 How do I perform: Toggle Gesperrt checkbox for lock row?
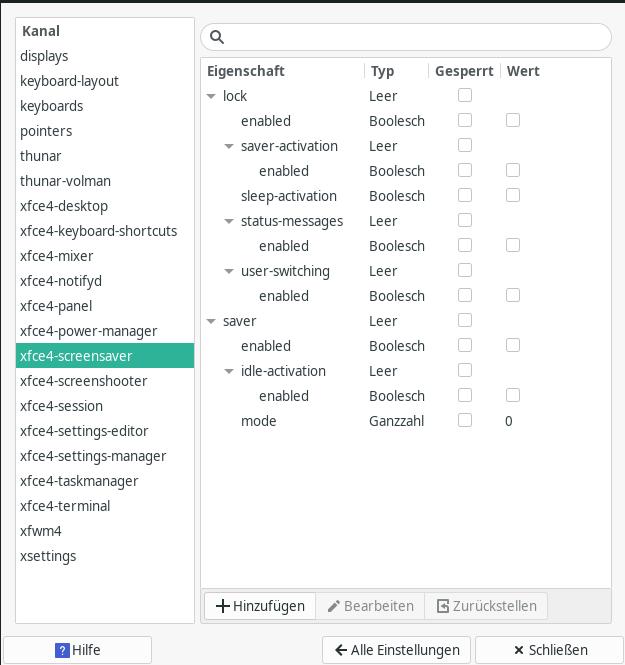click(465, 95)
